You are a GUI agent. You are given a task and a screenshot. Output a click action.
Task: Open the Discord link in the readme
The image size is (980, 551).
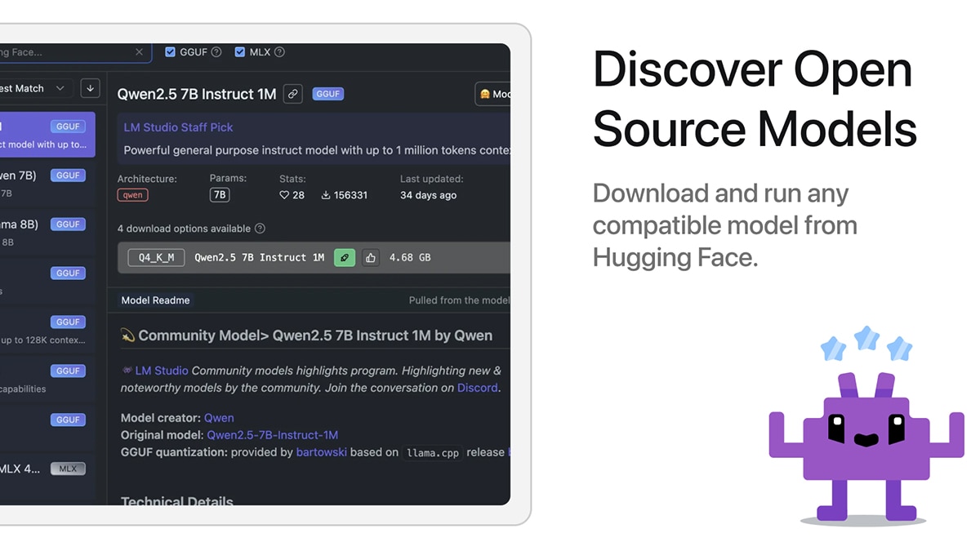point(478,388)
